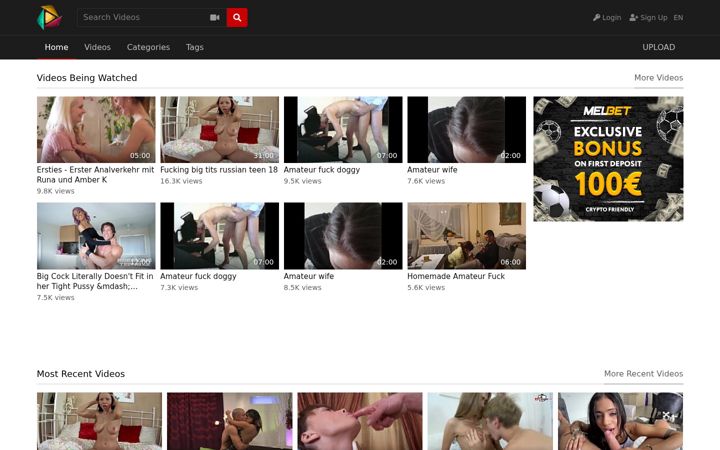Click the '7.5K views' count text
Screen dimensions: 720x450
tap(56, 298)
